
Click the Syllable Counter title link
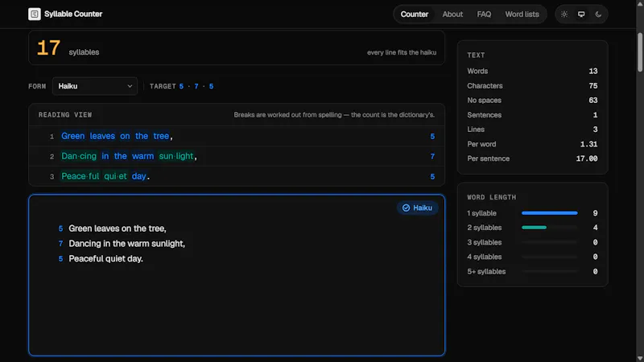pyautogui.click(x=73, y=14)
